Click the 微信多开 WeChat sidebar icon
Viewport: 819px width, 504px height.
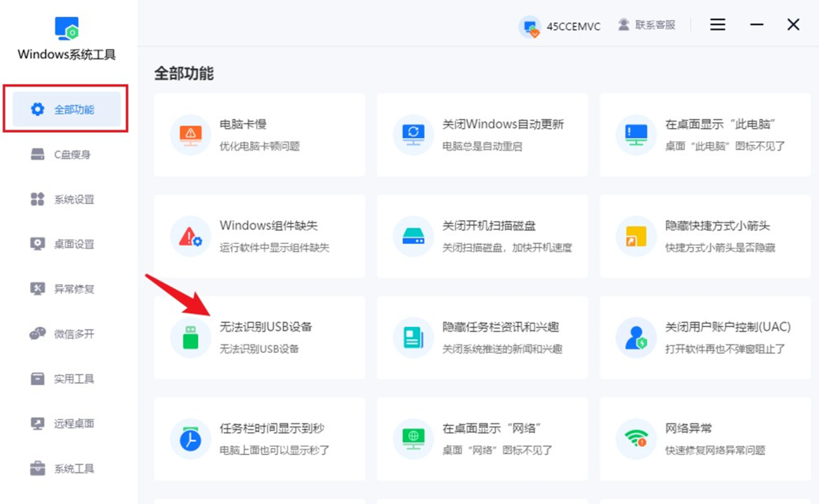click(x=38, y=334)
